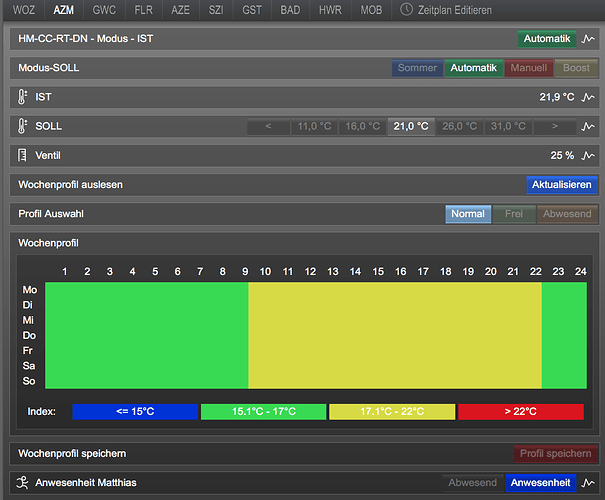Click the IST thermometer icon
The image size is (605, 500).
tap(22, 97)
